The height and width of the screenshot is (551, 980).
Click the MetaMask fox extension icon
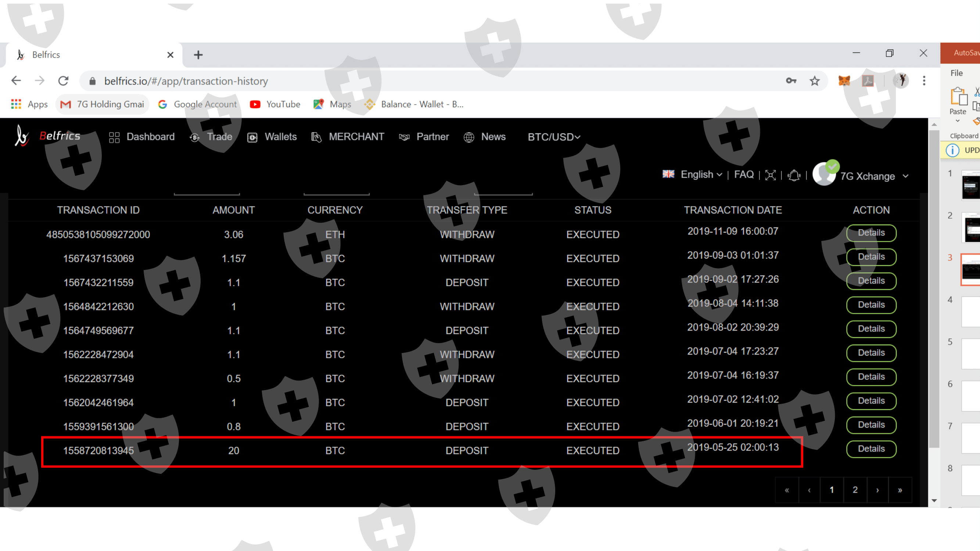click(844, 80)
